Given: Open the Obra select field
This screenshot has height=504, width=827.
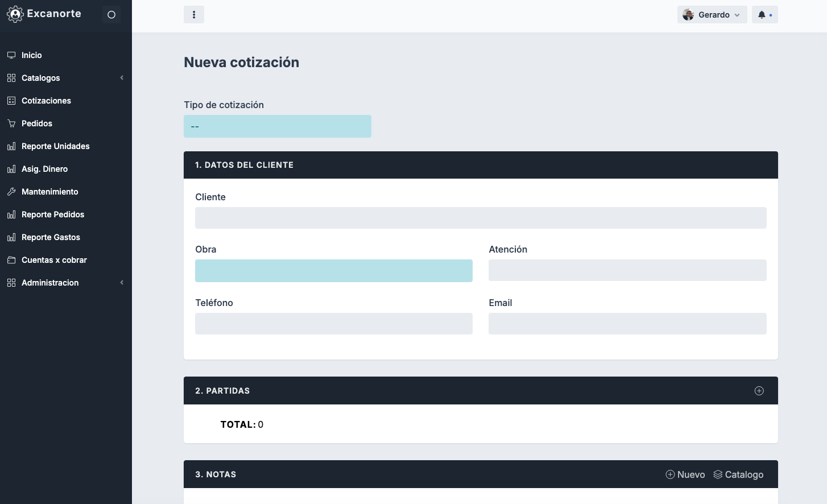Looking at the screenshot, I should pyautogui.click(x=334, y=271).
